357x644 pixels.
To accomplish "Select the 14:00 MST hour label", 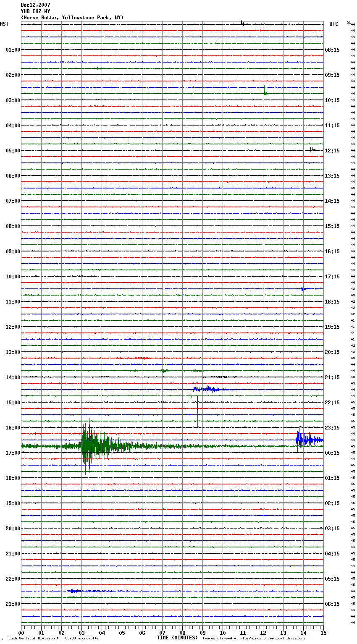I will tap(13, 377).
